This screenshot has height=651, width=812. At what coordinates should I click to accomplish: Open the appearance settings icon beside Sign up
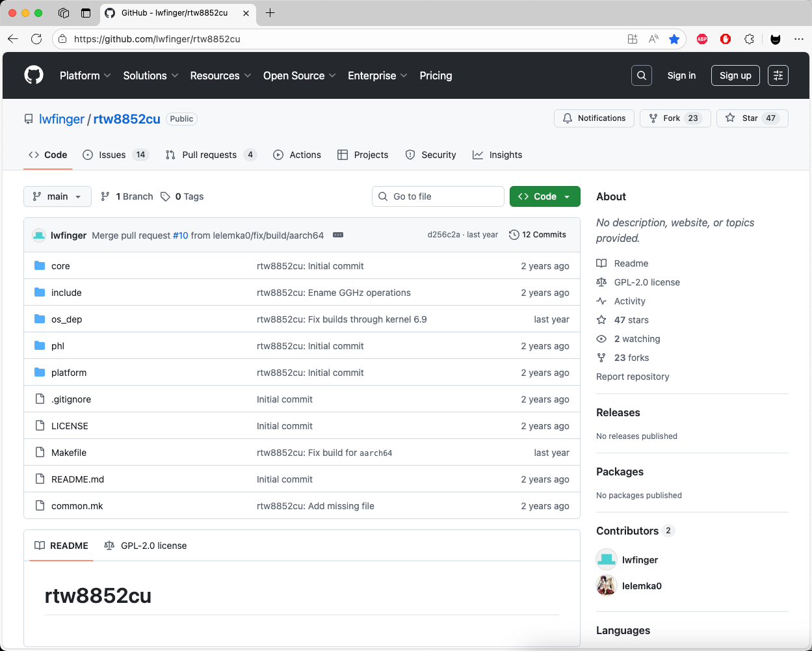[x=778, y=75]
